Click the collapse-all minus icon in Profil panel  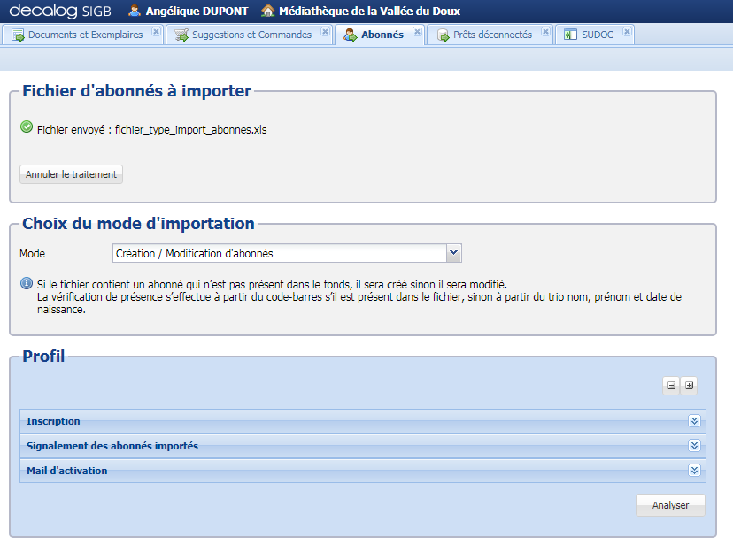pos(671,385)
